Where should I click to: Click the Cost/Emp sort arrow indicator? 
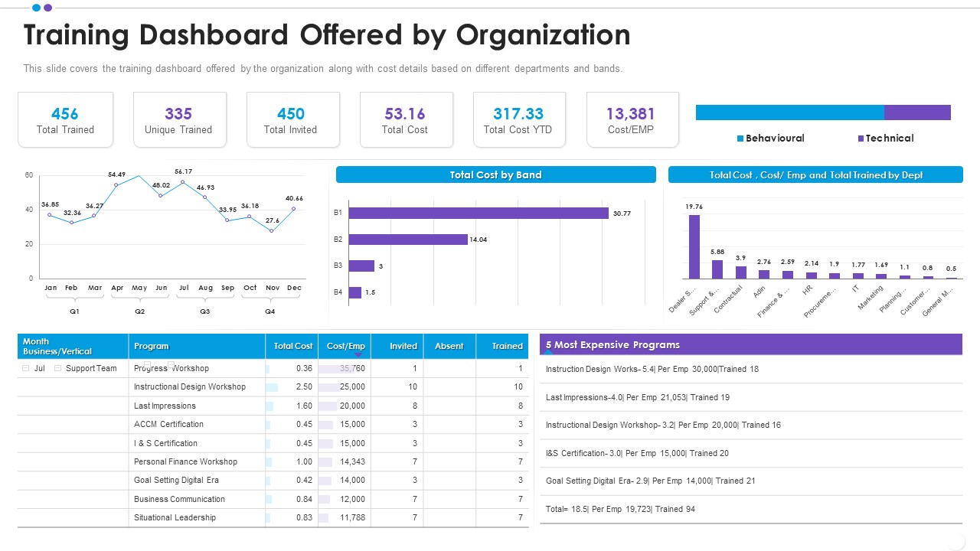pos(358,355)
